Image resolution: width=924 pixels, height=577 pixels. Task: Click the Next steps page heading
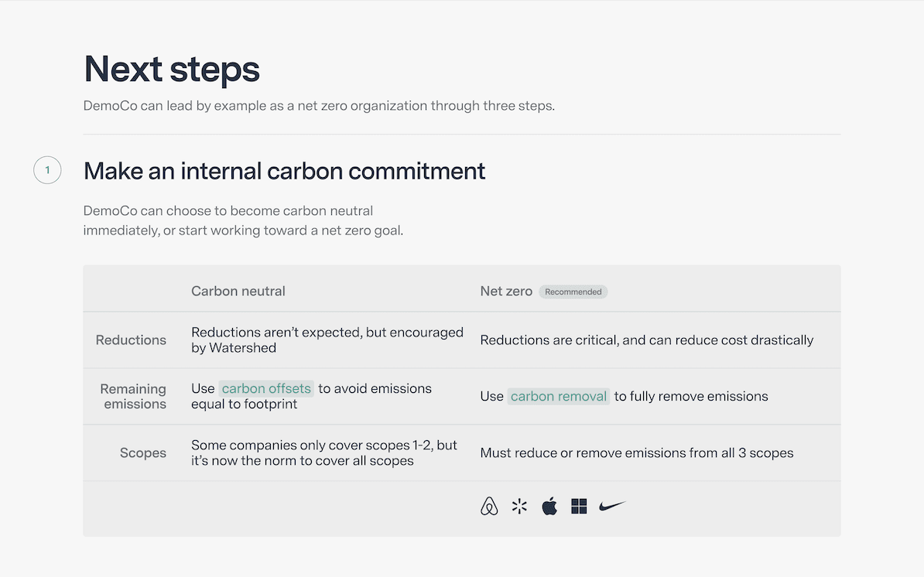tap(172, 69)
